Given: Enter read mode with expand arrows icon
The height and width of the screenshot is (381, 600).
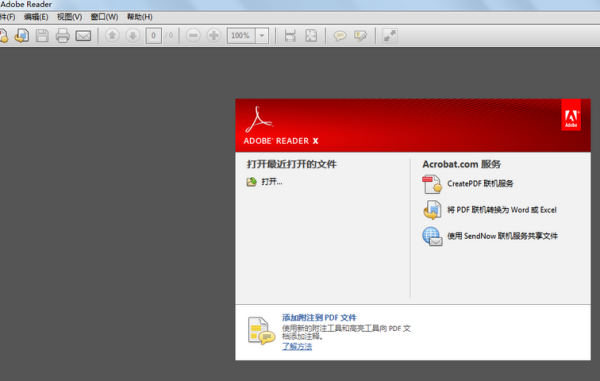Looking at the screenshot, I should pyautogui.click(x=390, y=36).
